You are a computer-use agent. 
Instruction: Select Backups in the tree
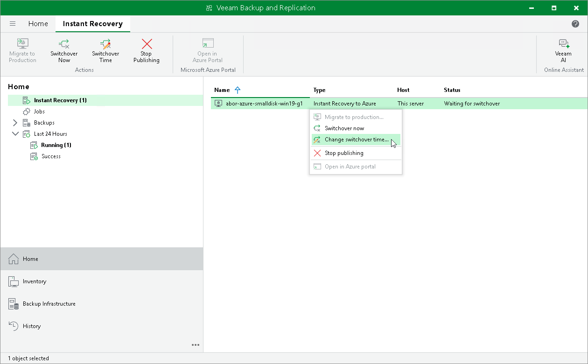point(44,123)
